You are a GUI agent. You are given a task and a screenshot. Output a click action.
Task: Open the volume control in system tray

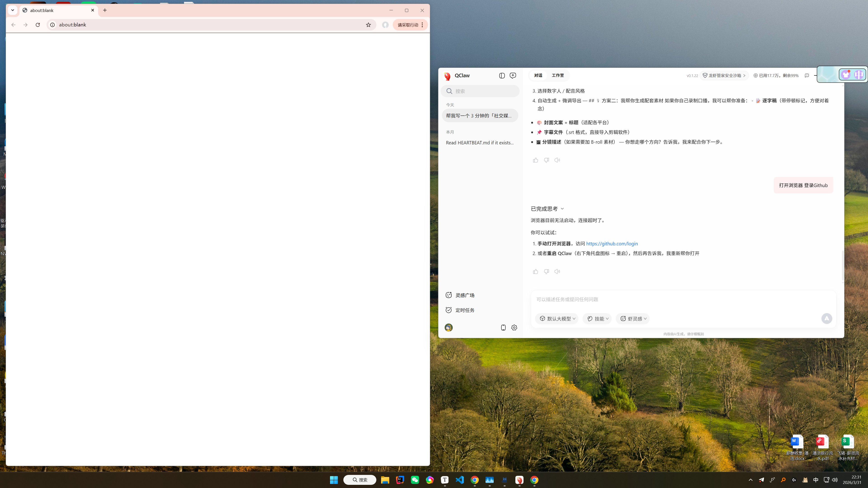pyautogui.click(x=835, y=480)
